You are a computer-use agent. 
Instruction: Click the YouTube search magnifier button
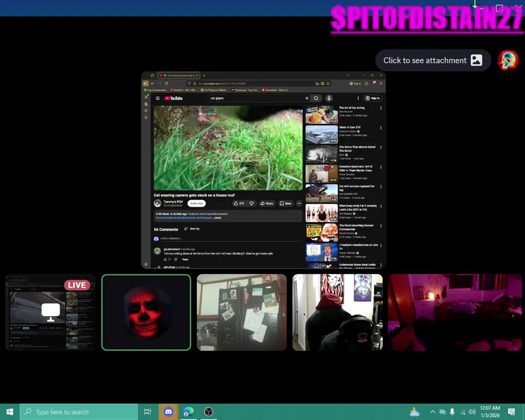(x=316, y=98)
